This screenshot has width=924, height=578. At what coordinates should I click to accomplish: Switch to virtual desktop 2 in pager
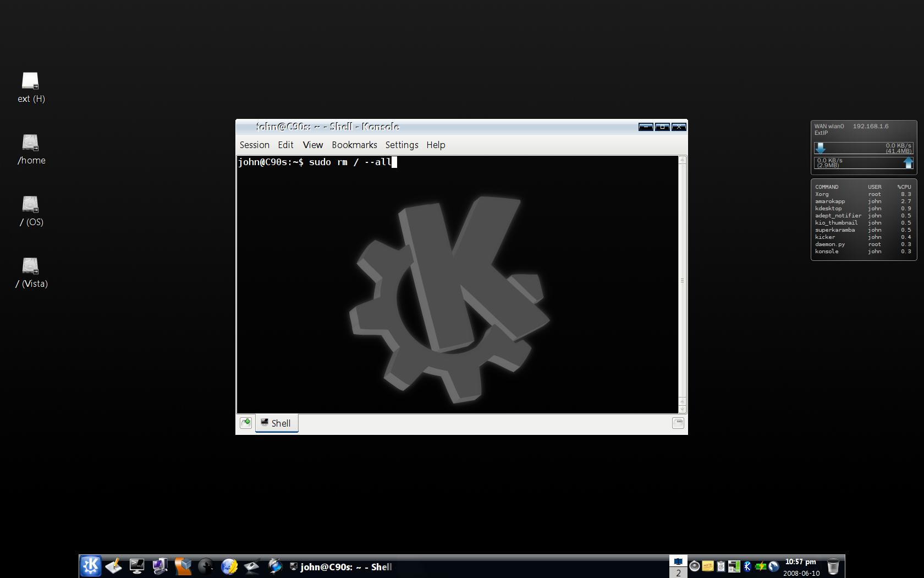tap(678, 572)
